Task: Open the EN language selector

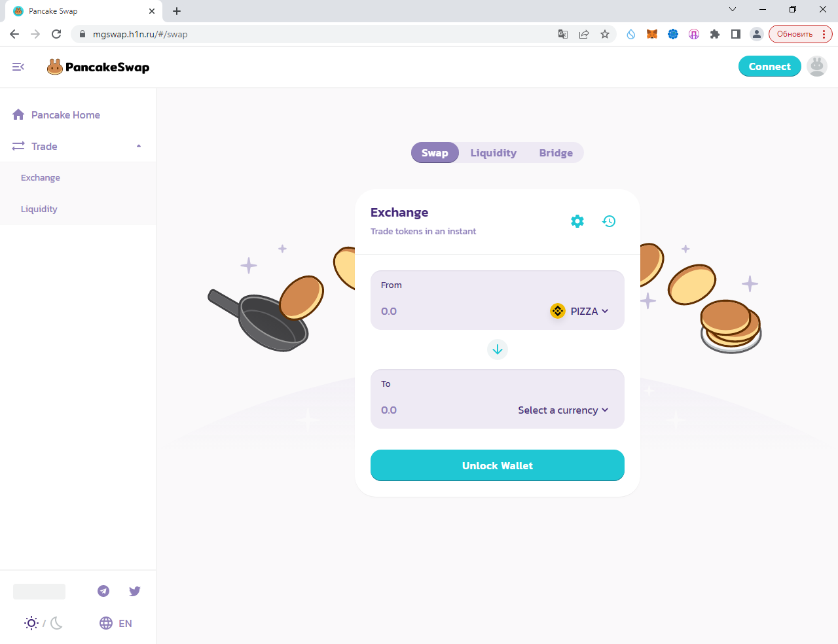Action: pos(116,623)
